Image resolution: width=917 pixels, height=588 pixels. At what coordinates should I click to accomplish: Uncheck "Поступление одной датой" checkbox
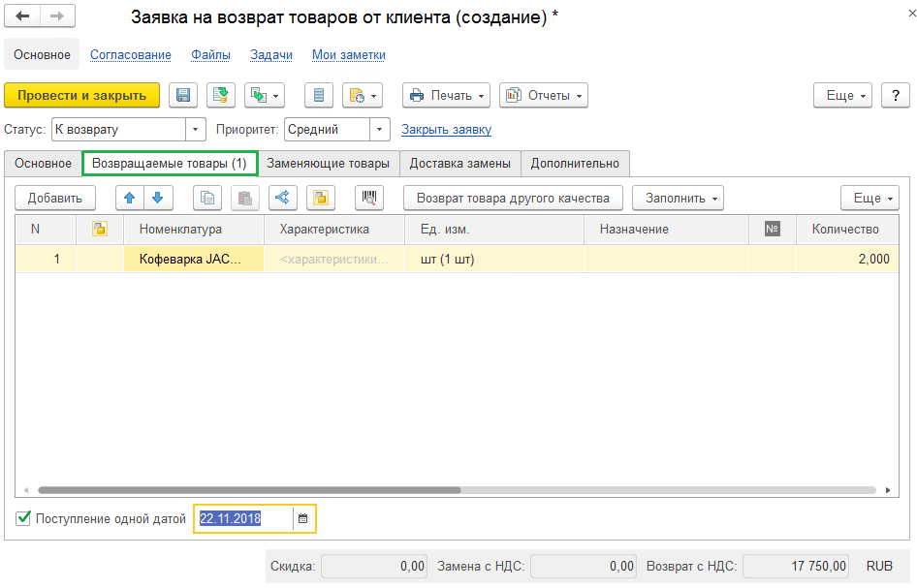click(24, 518)
